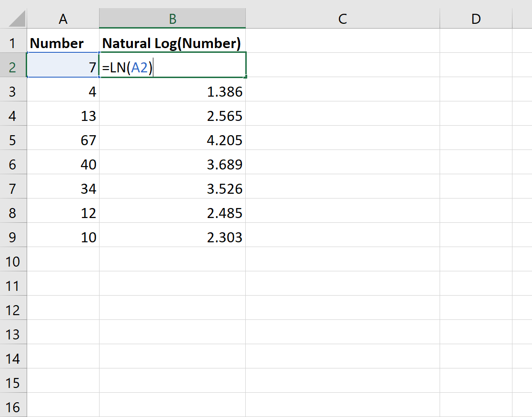532x417 pixels.
Task: Select cell with value 1.386
Action: pos(172,91)
